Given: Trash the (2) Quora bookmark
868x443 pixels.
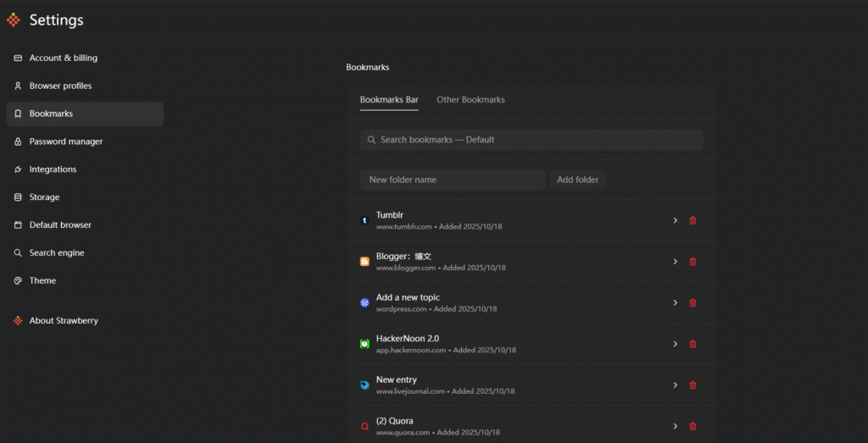Looking at the screenshot, I should [693, 426].
